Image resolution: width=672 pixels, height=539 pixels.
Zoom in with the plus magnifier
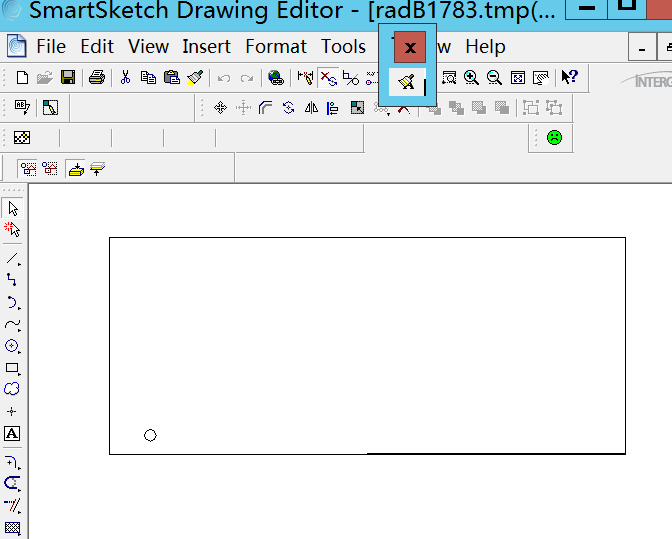(471, 78)
